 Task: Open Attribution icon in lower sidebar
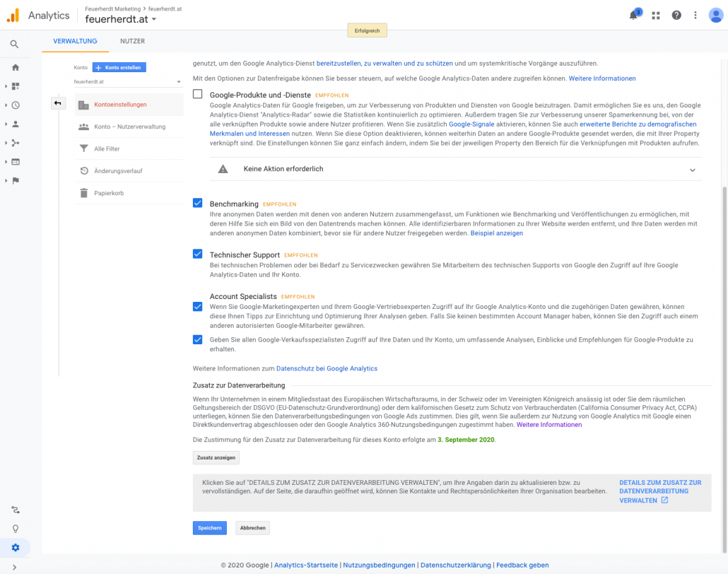coord(16,510)
